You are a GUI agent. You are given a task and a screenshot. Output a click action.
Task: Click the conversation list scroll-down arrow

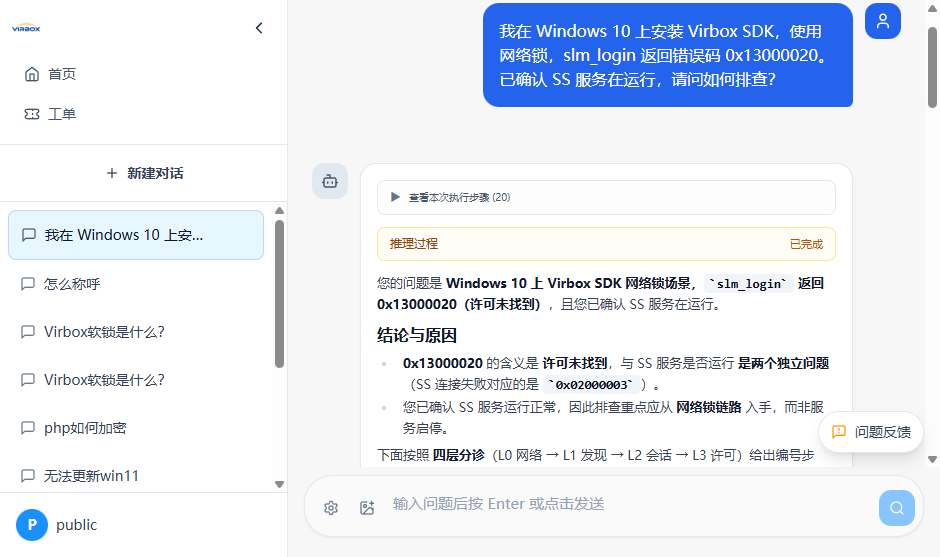[x=279, y=484]
